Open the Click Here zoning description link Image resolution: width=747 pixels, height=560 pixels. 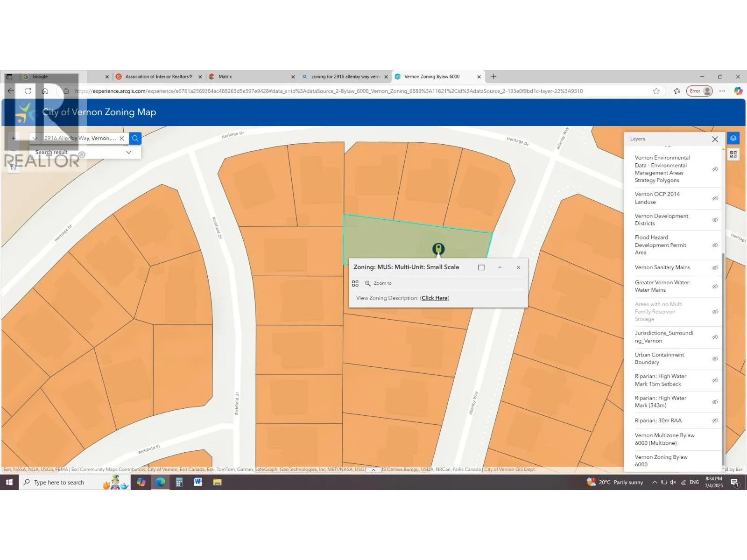[435, 298]
